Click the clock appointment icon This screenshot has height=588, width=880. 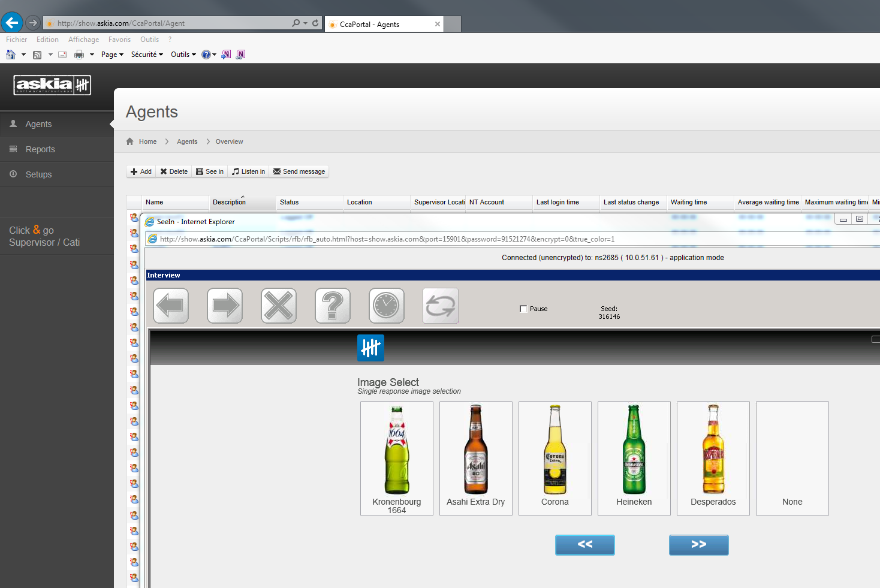click(387, 306)
